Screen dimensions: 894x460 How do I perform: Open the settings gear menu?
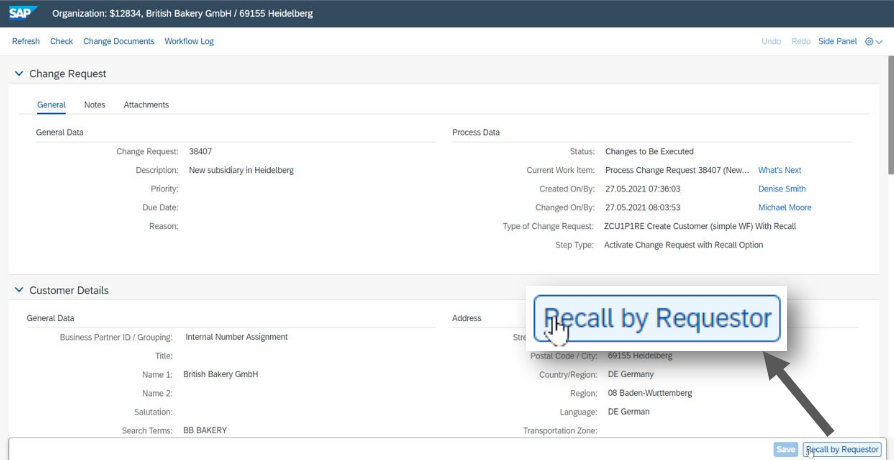coord(873,41)
